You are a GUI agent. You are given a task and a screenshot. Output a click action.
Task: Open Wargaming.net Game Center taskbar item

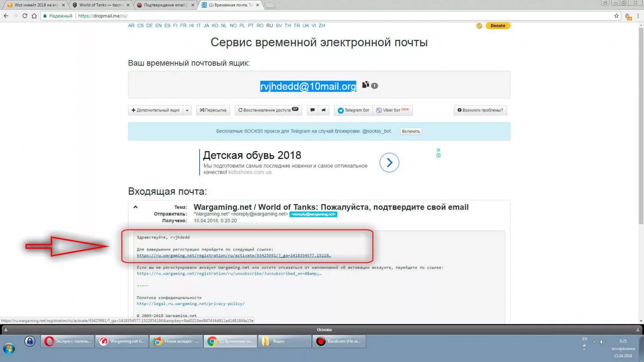pyautogui.click(x=122, y=341)
